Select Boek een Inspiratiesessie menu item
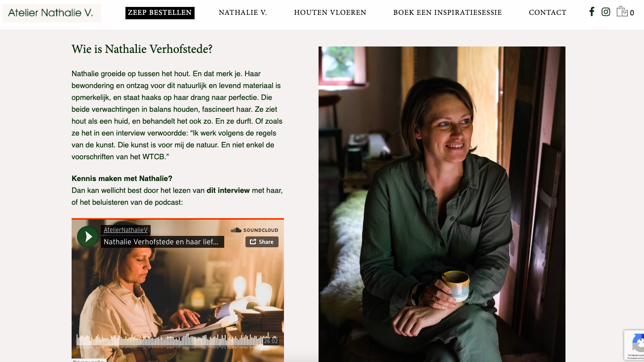 pyautogui.click(x=447, y=13)
